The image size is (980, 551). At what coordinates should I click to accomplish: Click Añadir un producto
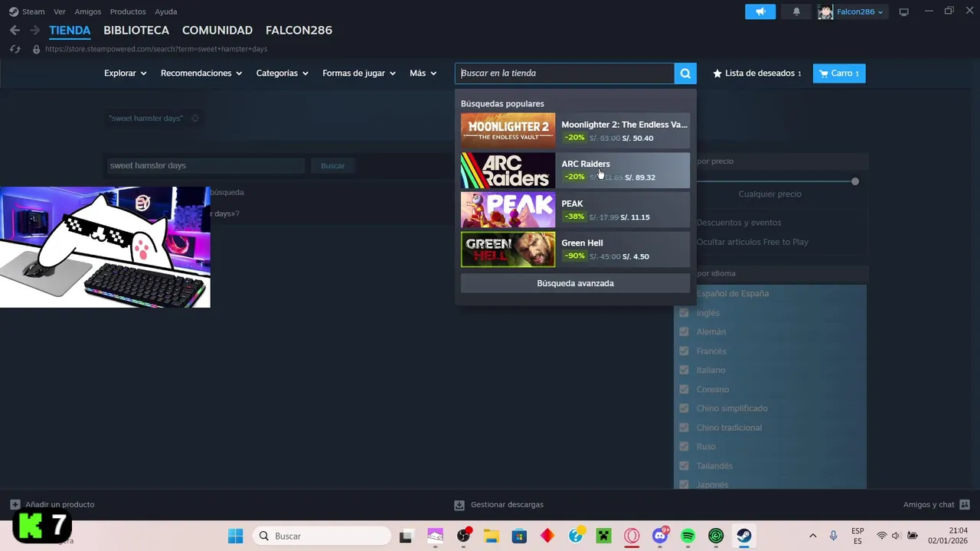click(x=52, y=505)
